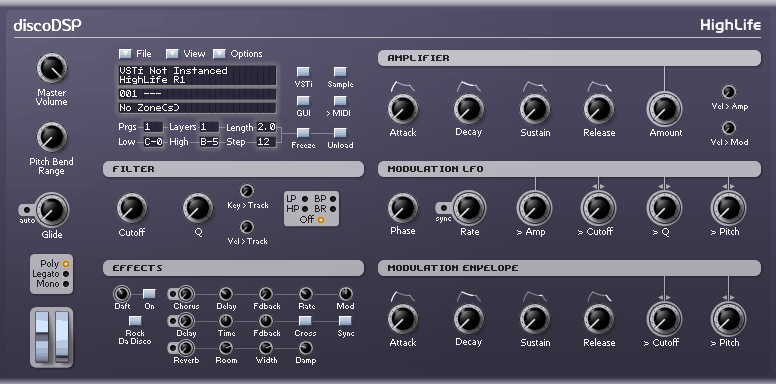
Task: Click the Daft effect knob
Action: tap(122, 294)
